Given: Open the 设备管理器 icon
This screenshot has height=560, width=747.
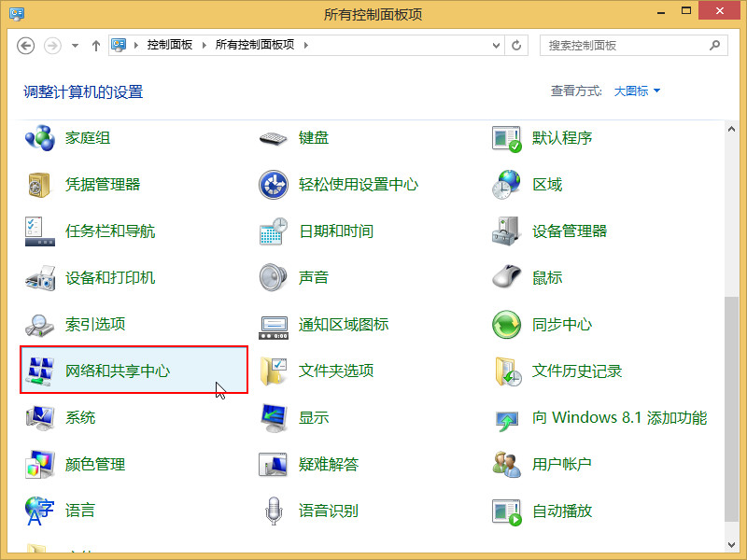Looking at the screenshot, I should coord(505,231).
